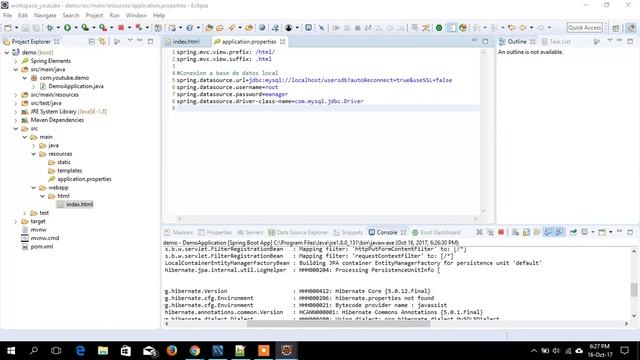Toggle Word Wrap in Console toolbar
This screenshot has width=640, height=360.
click(x=537, y=232)
